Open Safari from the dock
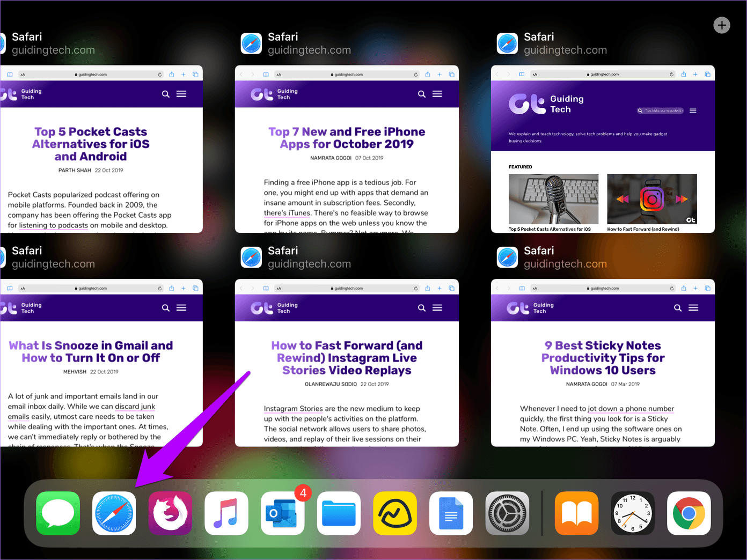 (114, 513)
